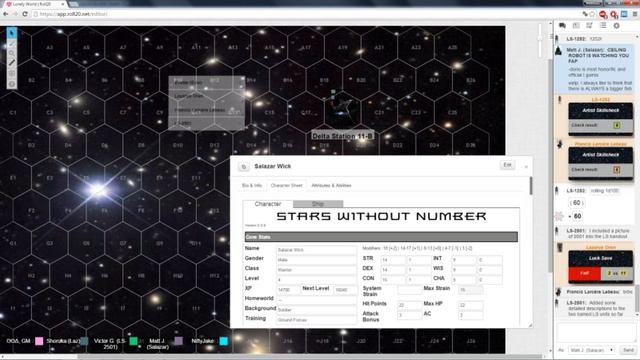Pick the drawing brush tool in toolbox
This screenshot has height=360, width=640.
12,43
